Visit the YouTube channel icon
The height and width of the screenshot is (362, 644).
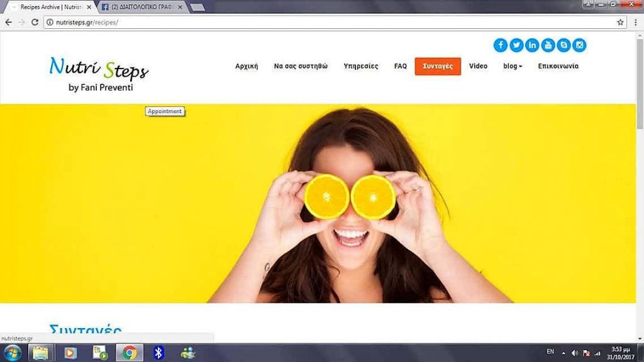coord(548,45)
